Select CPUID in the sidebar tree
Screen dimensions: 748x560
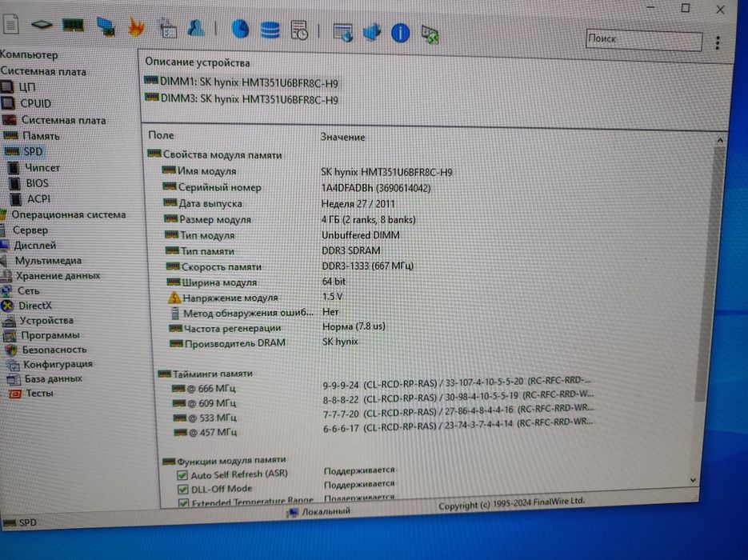[x=26, y=103]
